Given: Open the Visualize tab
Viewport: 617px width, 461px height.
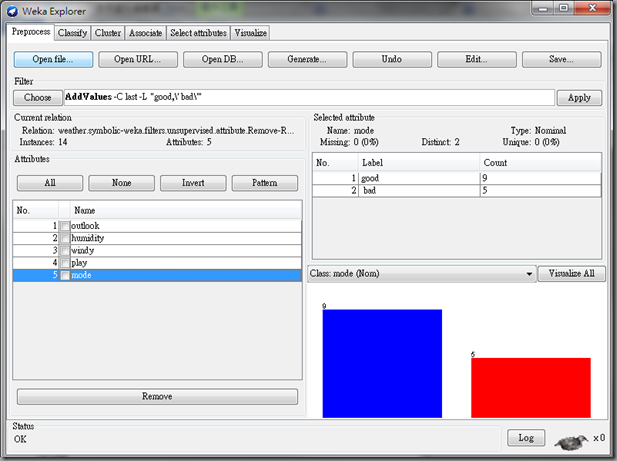Looking at the screenshot, I should tap(251, 33).
